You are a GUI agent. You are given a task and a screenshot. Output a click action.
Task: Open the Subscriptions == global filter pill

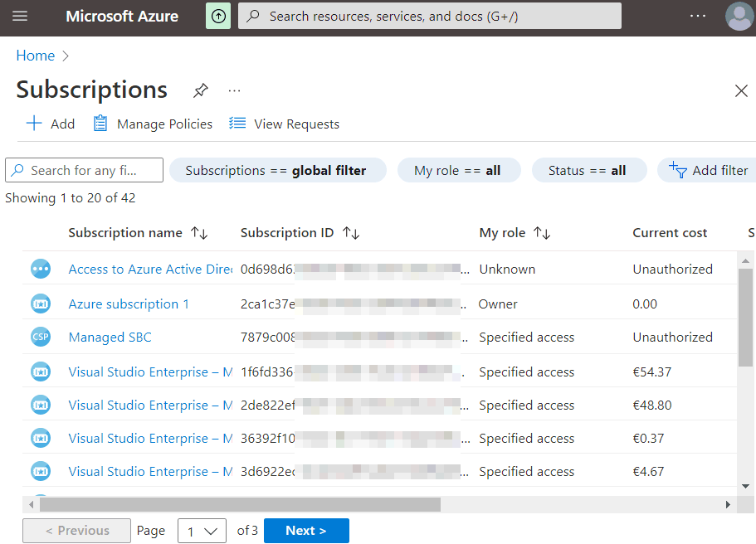pos(278,170)
